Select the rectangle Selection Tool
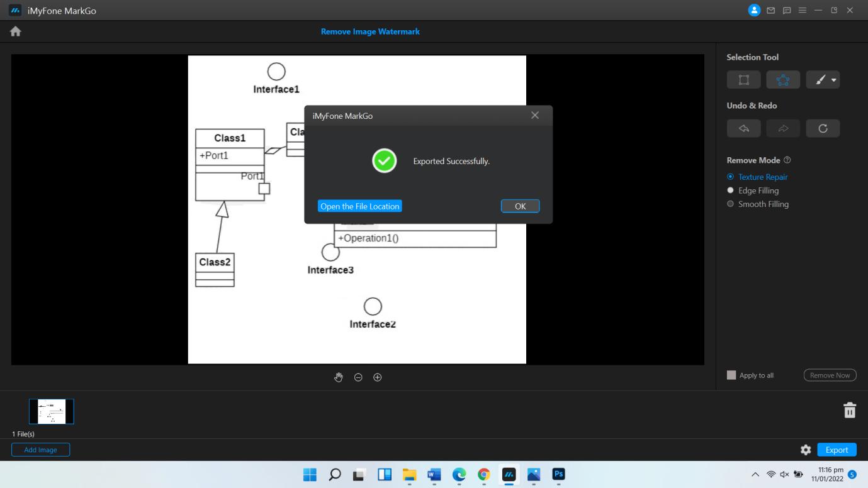 pyautogui.click(x=743, y=80)
